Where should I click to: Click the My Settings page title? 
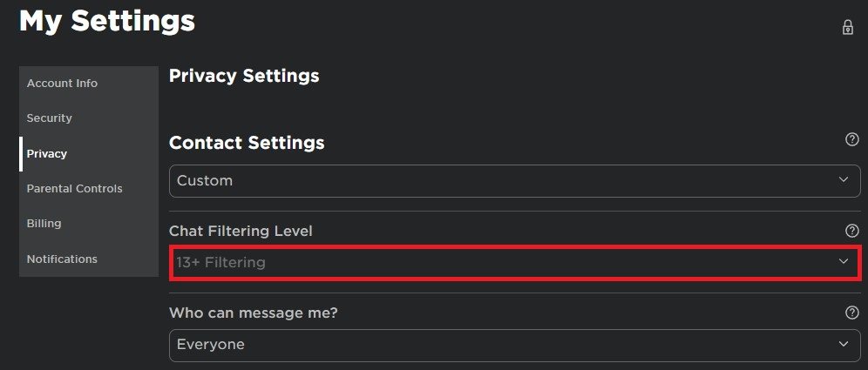click(x=107, y=21)
